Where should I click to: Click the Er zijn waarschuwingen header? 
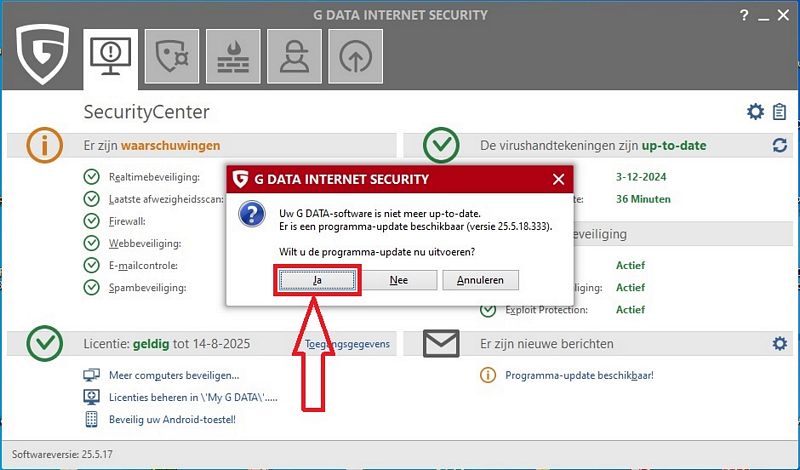(x=152, y=145)
